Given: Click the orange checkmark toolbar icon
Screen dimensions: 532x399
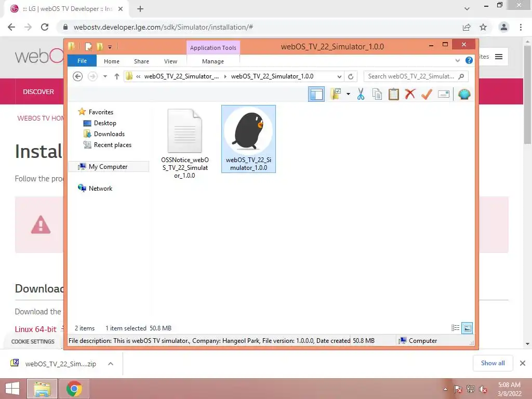Looking at the screenshot, I should pos(427,94).
